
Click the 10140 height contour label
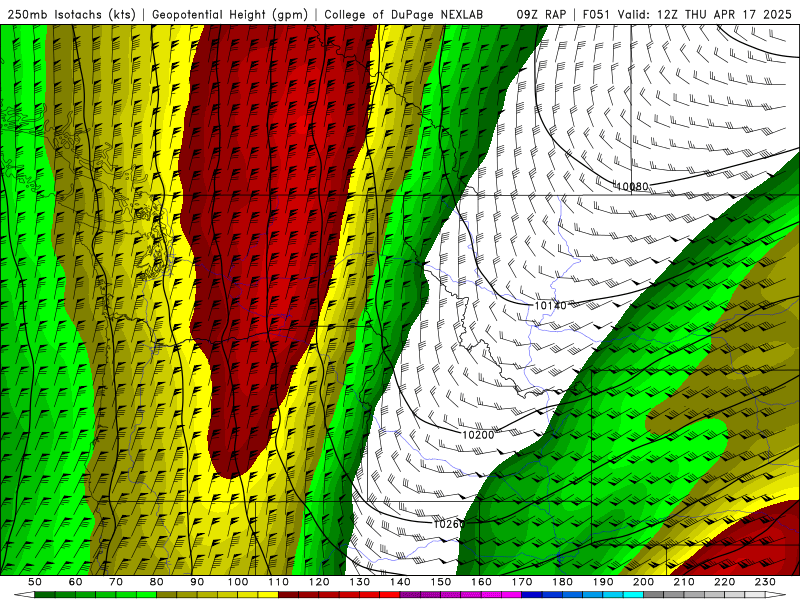[550, 306]
